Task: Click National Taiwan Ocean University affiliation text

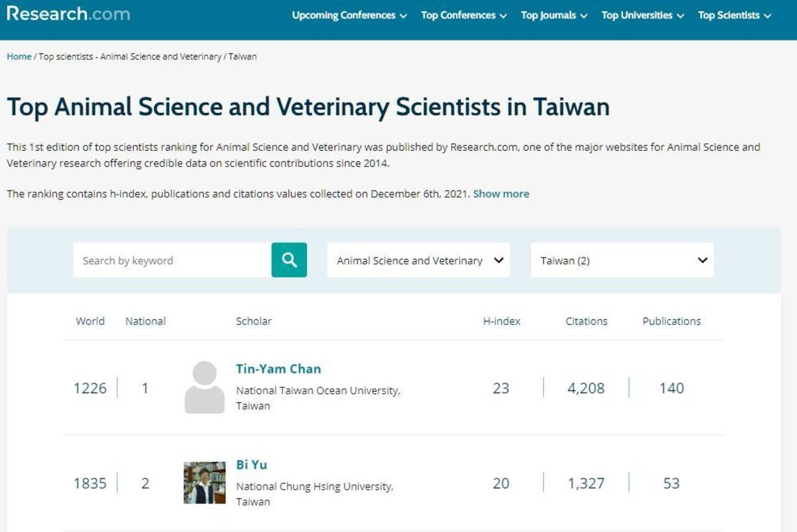Action: point(318,398)
